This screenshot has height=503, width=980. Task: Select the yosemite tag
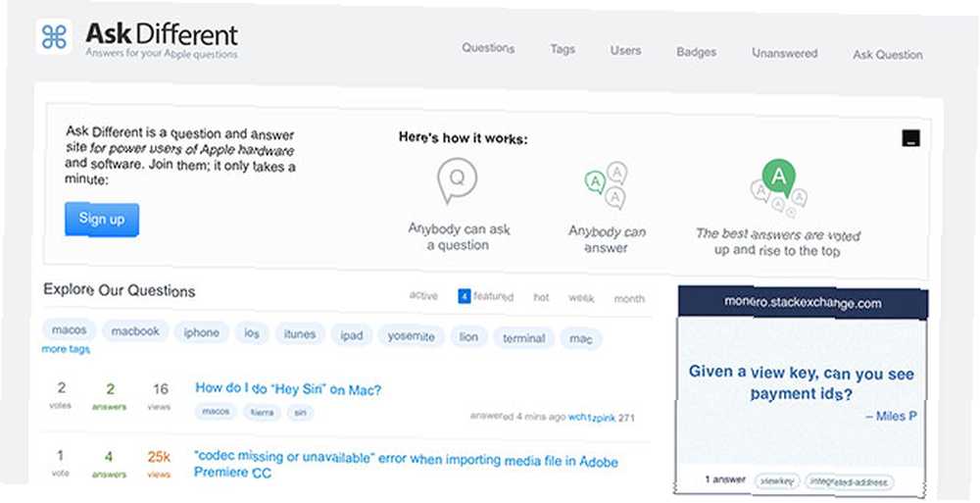click(411, 336)
